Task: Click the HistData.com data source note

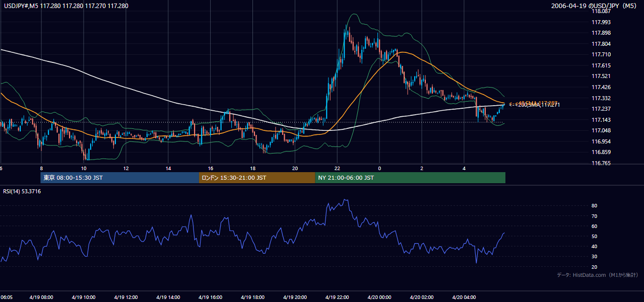Action: point(598,275)
